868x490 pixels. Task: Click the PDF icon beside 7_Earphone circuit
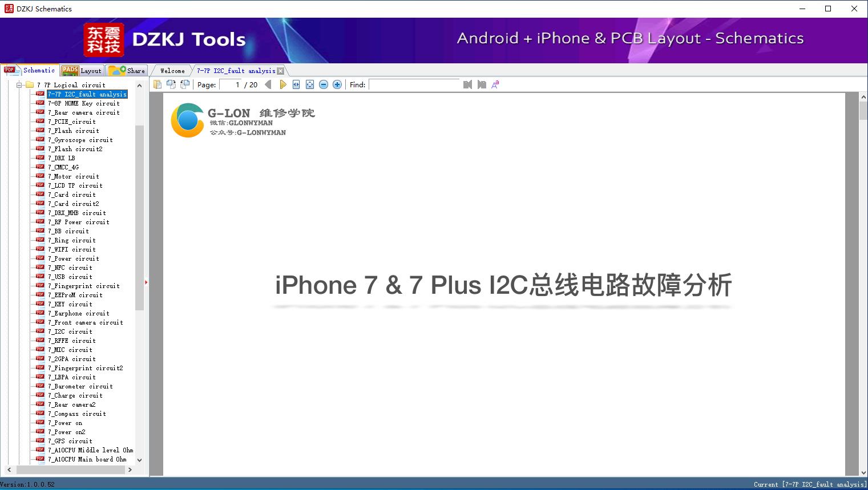point(40,313)
